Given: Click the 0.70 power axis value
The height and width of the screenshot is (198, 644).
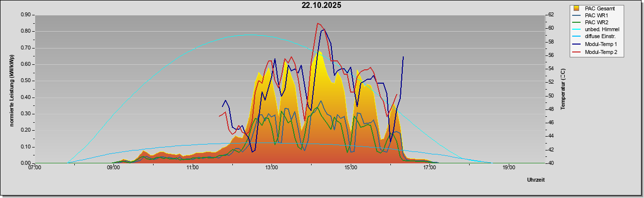Looking at the screenshot, I should (26, 48).
